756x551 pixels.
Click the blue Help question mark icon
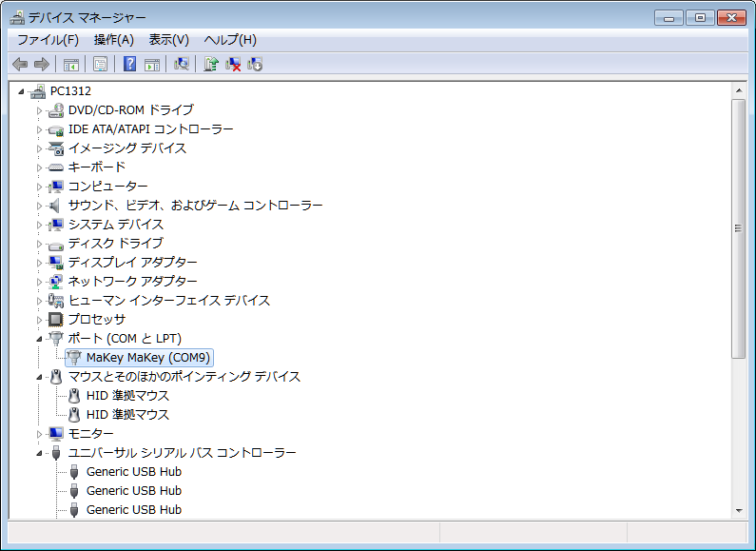click(130, 64)
